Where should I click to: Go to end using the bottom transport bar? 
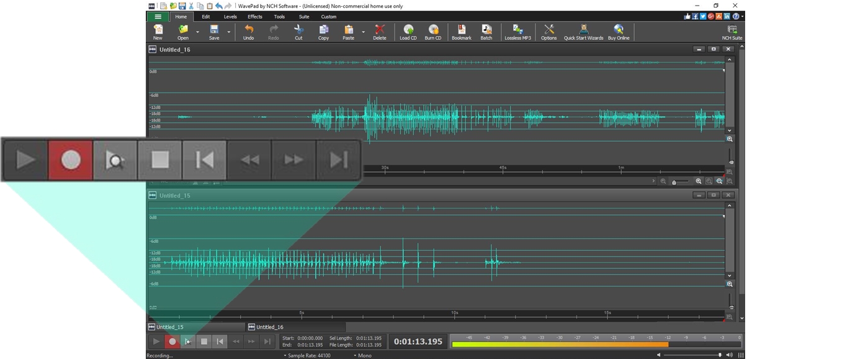tap(267, 341)
